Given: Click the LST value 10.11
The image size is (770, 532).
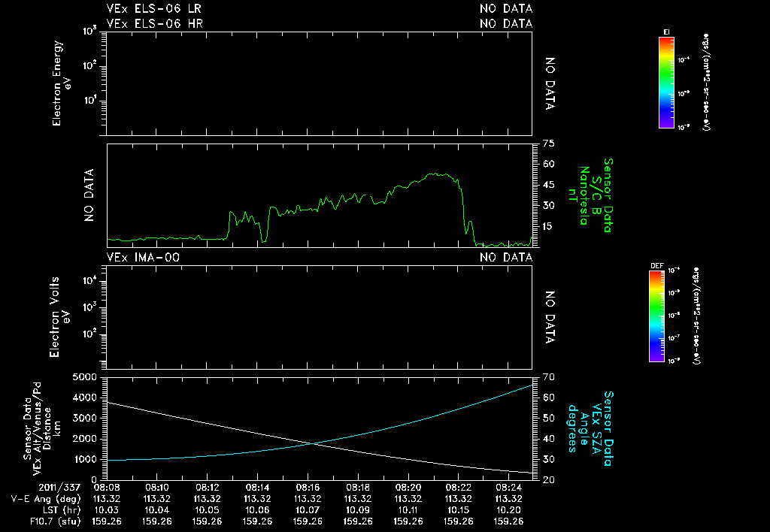Looking at the screenshot, I should [x=408, y=510].
